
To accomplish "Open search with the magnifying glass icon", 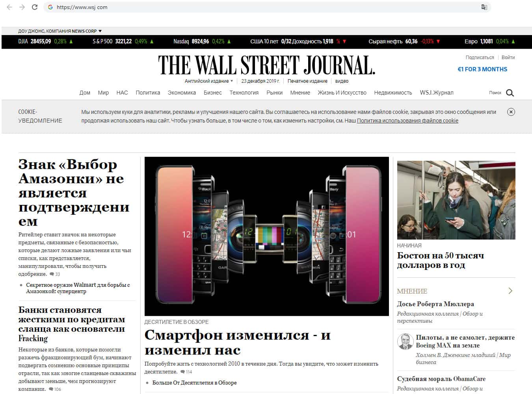I will click(x=510, y=93).
